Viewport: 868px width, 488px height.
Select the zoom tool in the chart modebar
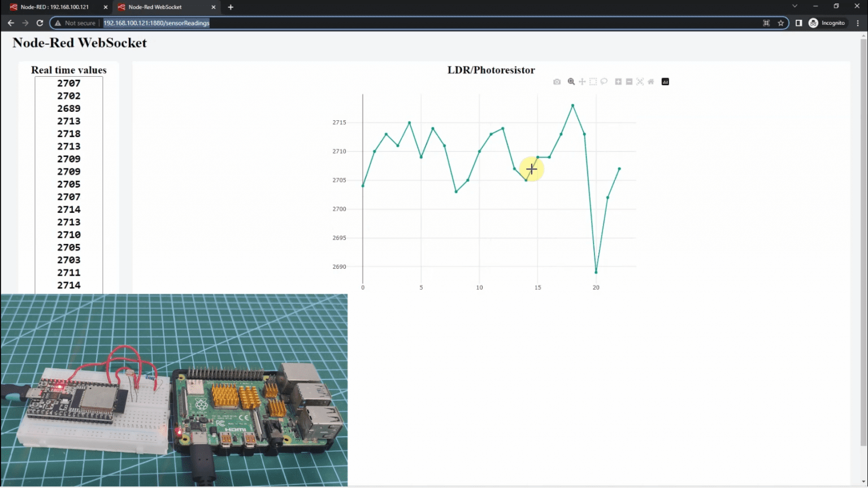(571, 81)
